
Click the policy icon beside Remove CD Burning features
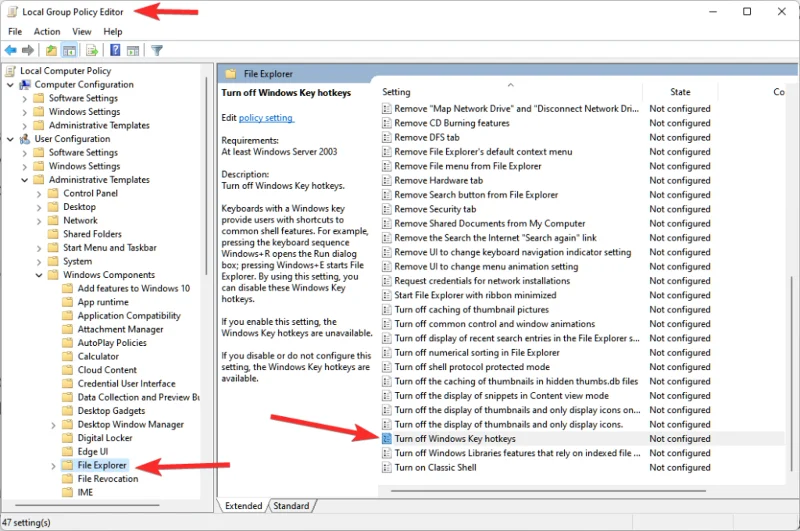[387, 123]
